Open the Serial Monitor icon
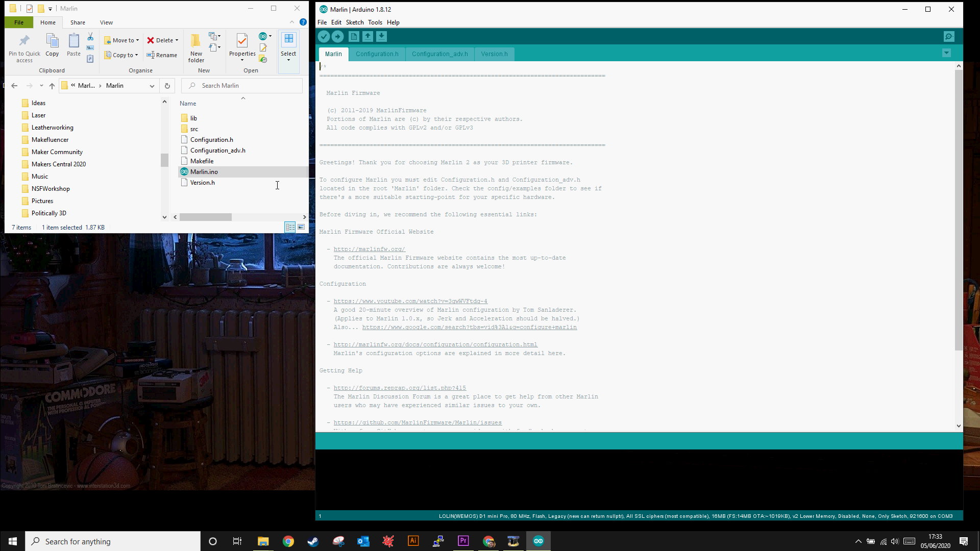Image resolution: width=980 pixels, height=551 pixels. pyautogui.click(x=948, y=36)
